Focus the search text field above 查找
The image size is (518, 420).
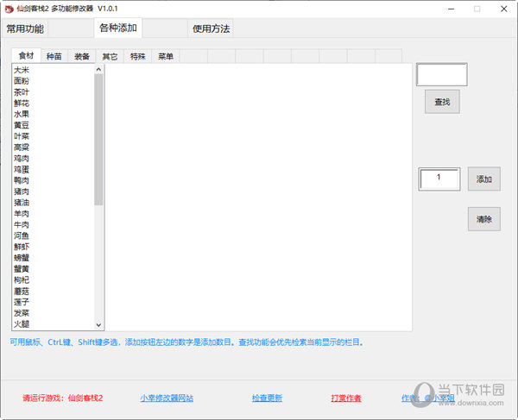(x=442, y=74)
